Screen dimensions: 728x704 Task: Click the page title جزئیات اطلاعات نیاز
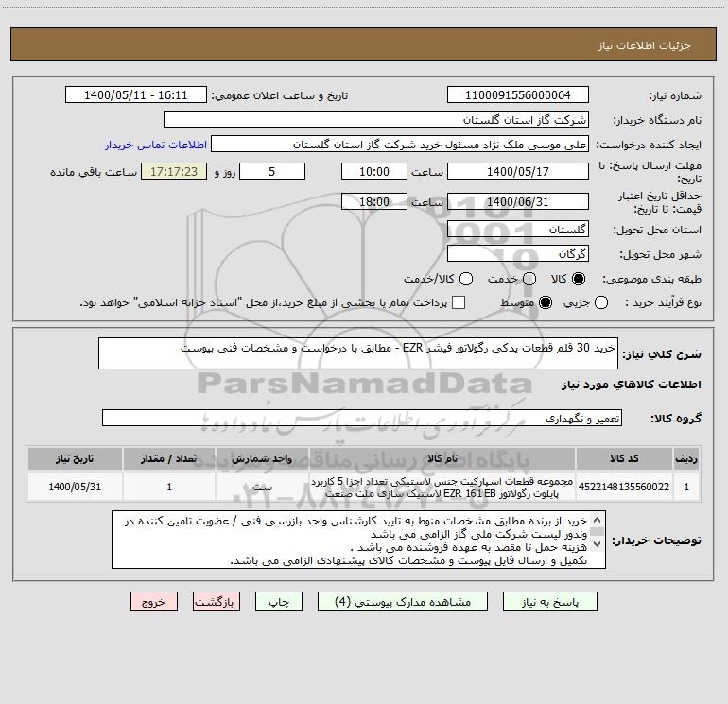pyautogui.click(x=645, y=45)
